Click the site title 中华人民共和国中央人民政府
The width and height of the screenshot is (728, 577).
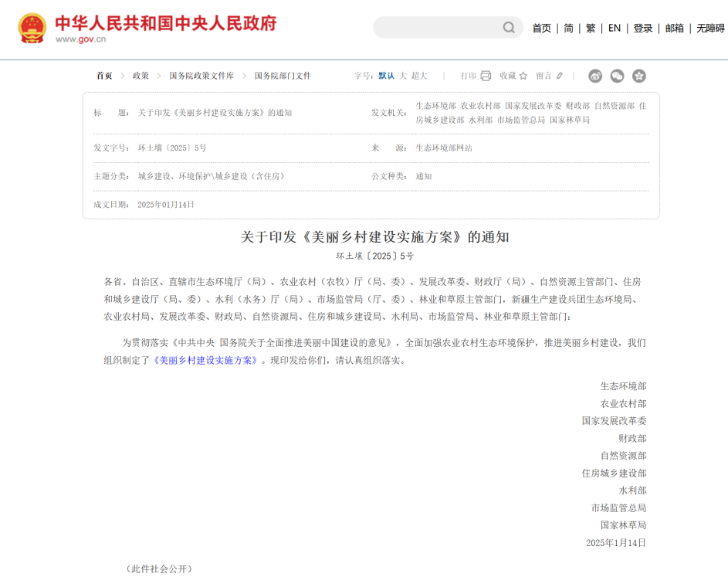(x=166, y=22)
